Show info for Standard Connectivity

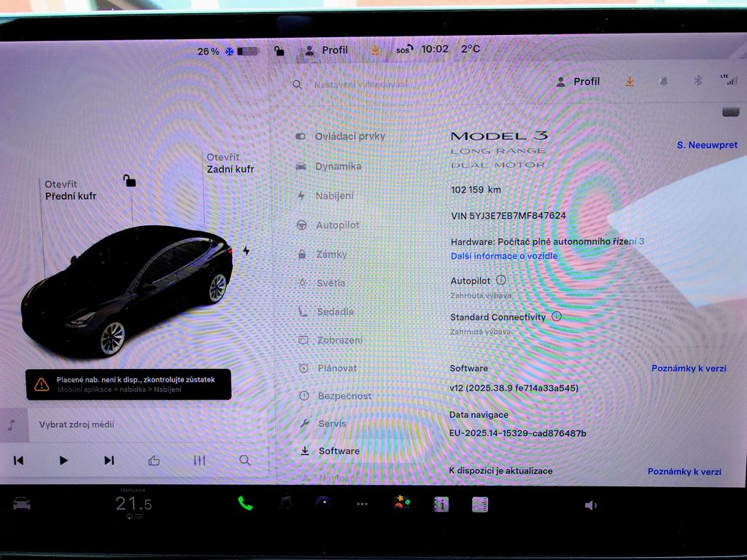[x=557, y=316]
